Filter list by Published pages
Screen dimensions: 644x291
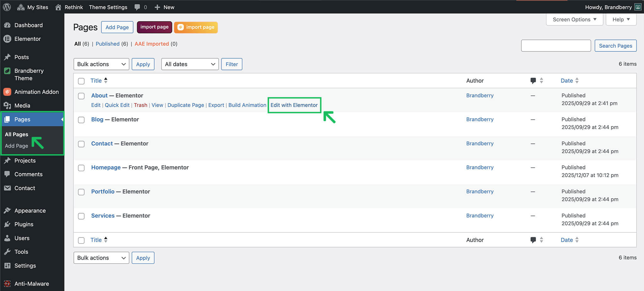(x=107, y=44)
